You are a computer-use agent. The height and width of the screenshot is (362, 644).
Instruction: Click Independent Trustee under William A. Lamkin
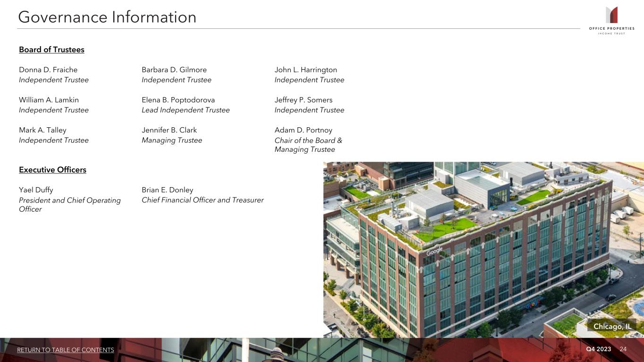pos(54,110)
